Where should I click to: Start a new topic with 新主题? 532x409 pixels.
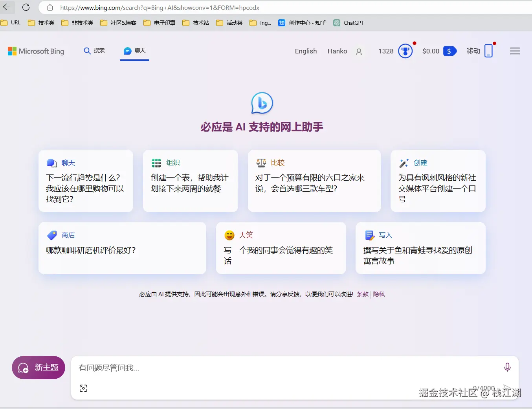pyautogui.click(x=39, y=367)
